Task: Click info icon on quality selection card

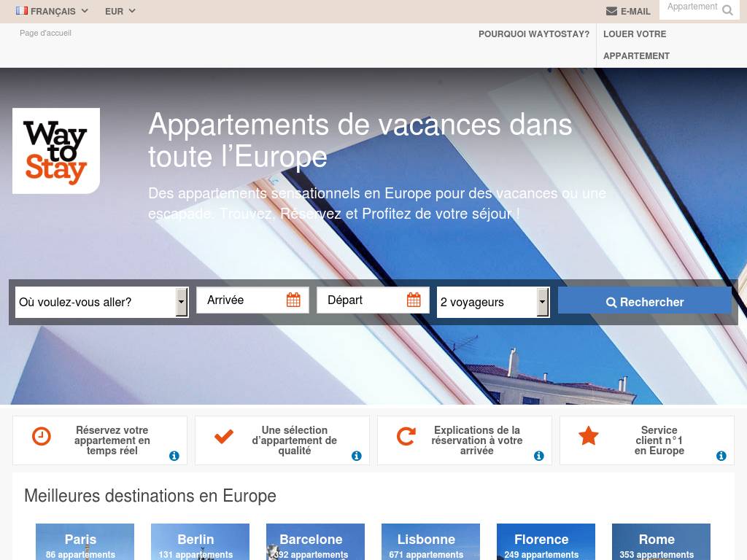Action: [357, 456]
